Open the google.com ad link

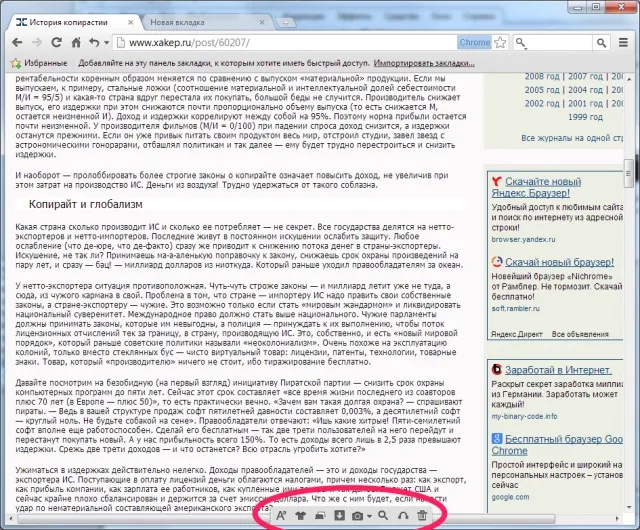pos(510,497)
